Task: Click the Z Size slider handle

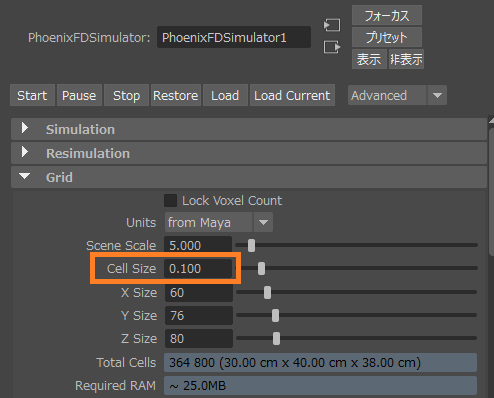Action: coord(276,338)
